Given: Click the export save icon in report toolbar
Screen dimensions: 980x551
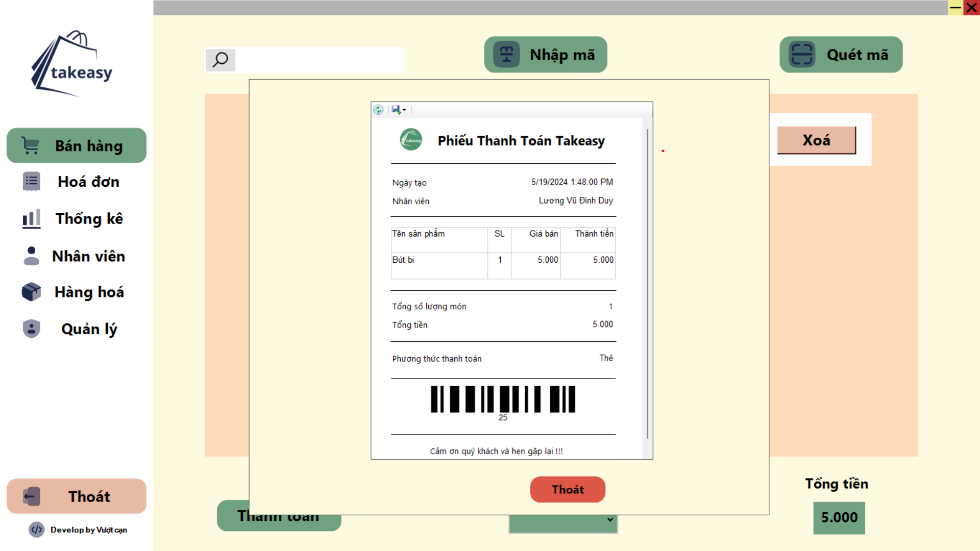Looking at the screenshot, I should point(396,110).
